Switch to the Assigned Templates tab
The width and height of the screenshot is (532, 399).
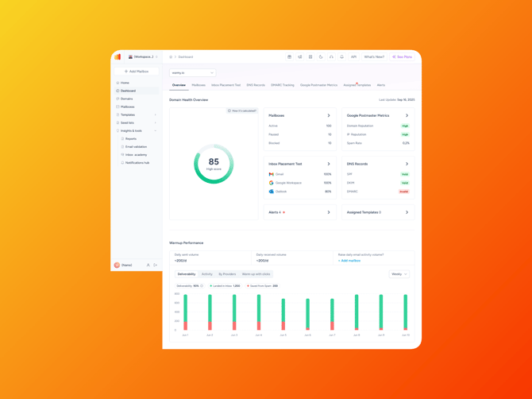click(x=357, y=85)
